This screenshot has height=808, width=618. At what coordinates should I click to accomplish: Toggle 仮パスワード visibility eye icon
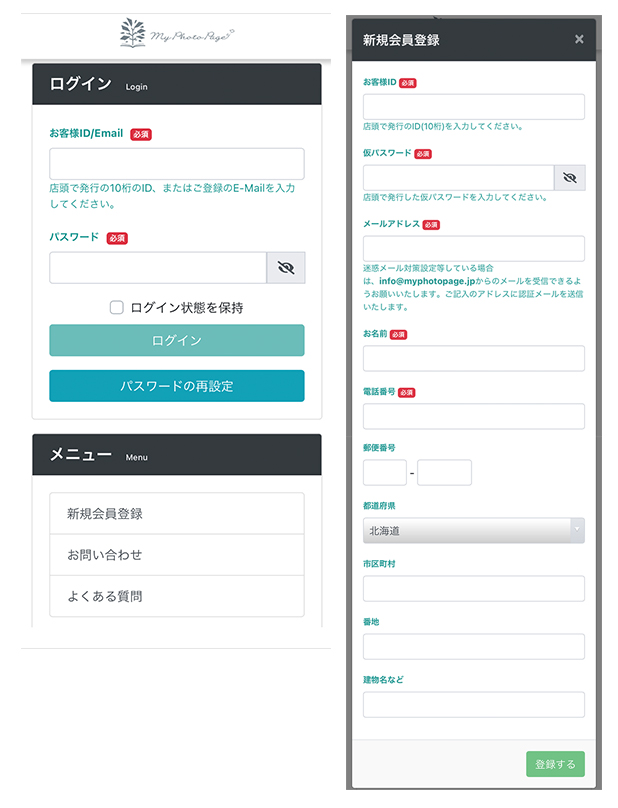click(570, 178)
